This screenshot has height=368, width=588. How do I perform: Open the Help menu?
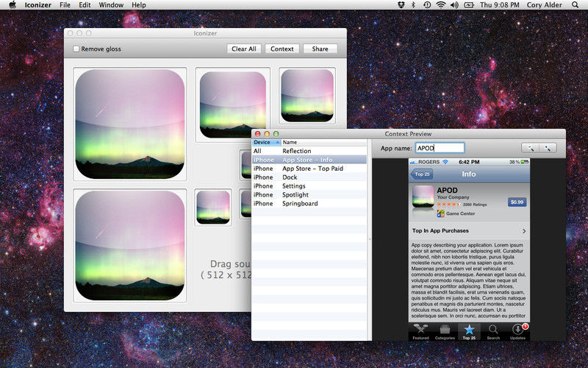(138, 5)
